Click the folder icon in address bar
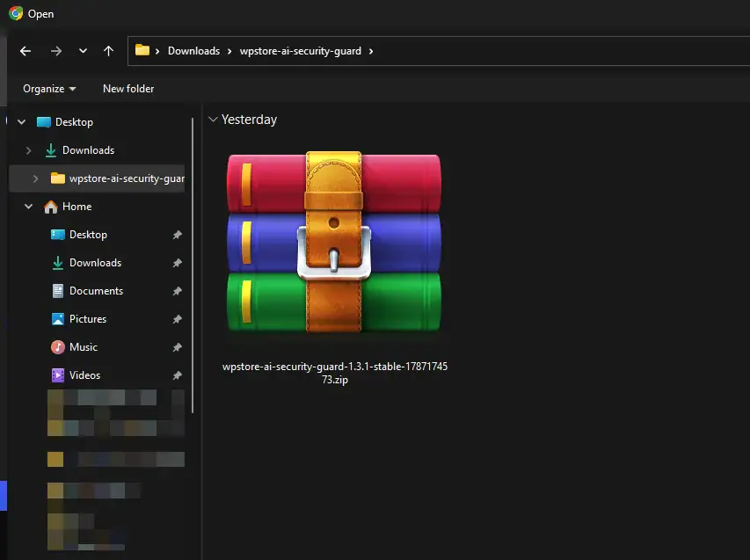This screenshot has width=750, height=560. (142, 50)
